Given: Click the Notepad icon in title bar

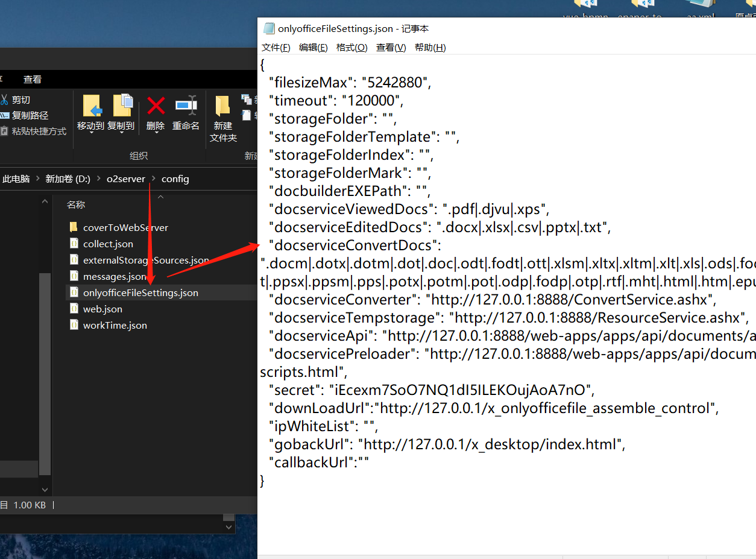Looking at the screenshot, I should pyautogui.click(x=269, y=28).
